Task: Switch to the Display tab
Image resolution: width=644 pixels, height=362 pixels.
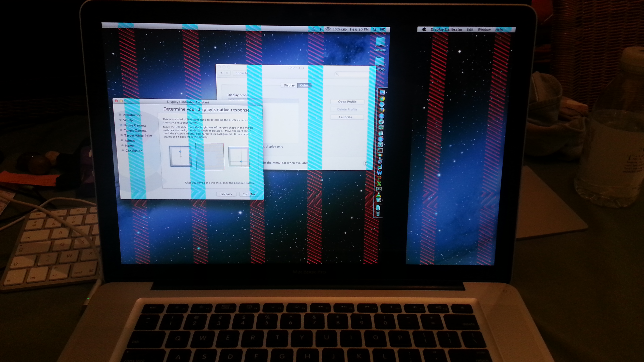Action: point(289,85)
